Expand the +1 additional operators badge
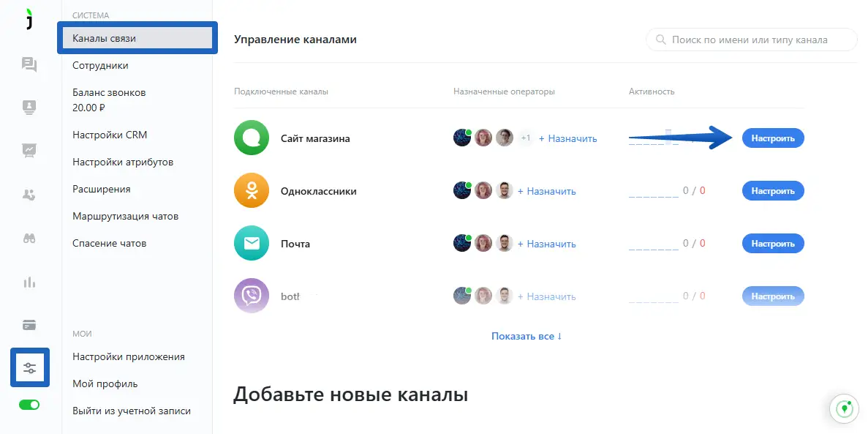Screen dimensions: 868x434 click(526, 138)
